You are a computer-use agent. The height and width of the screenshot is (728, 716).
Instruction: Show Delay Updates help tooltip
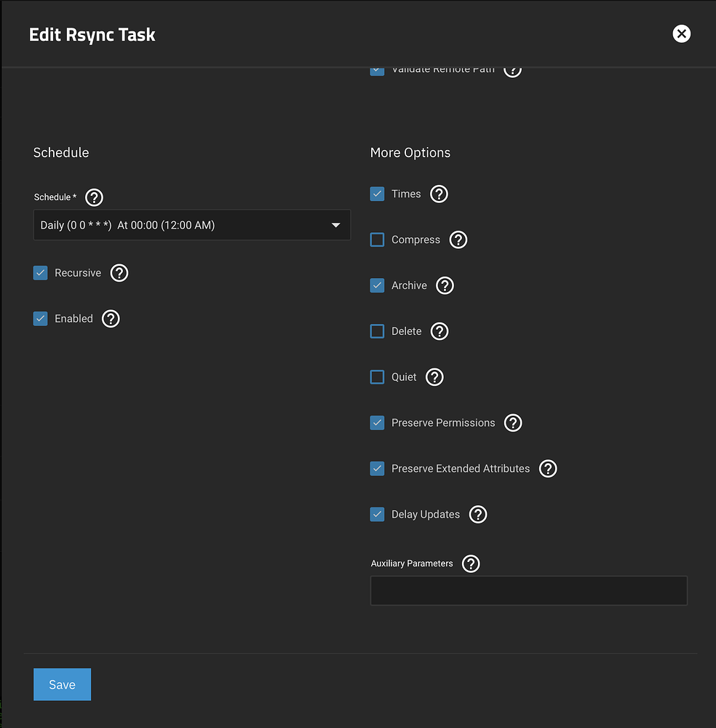click(x=477, y=515)
